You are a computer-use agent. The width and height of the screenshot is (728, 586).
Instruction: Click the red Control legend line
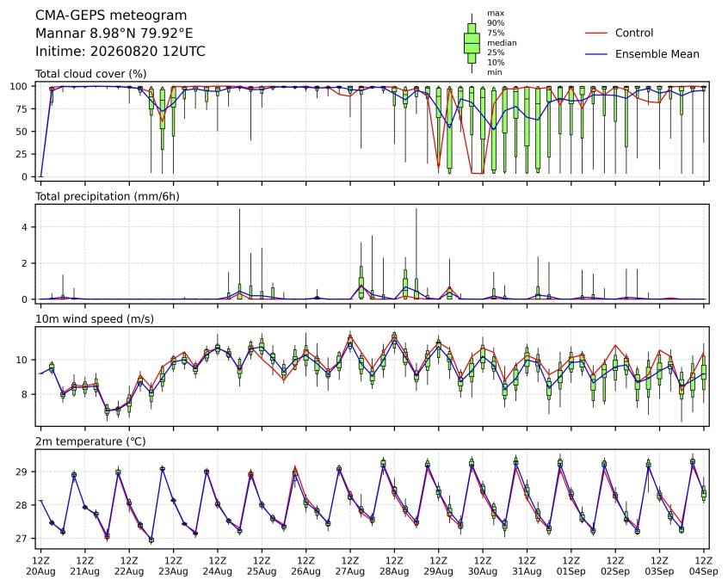(596, 33)
